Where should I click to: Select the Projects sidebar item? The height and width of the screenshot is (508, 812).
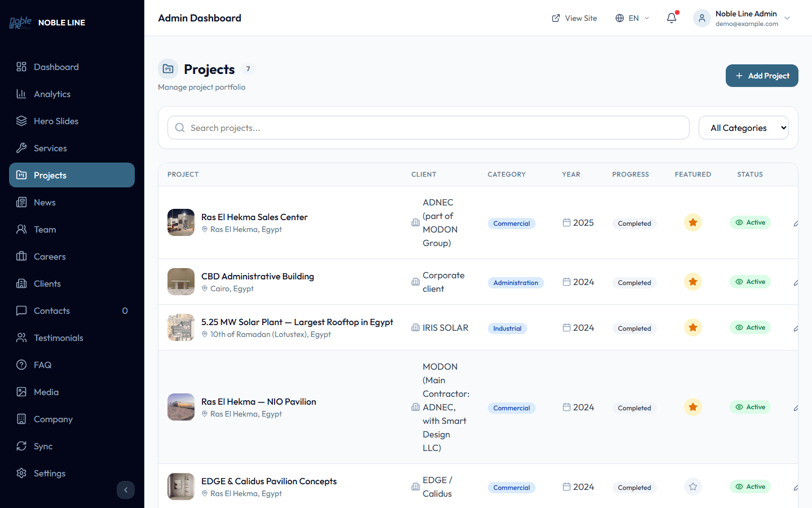tap(72, 175)
